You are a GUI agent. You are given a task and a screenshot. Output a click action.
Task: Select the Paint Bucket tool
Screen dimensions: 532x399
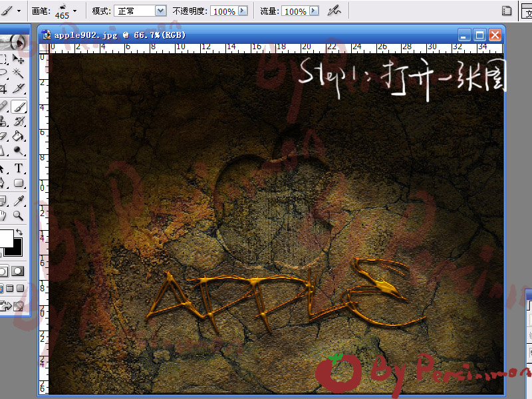[19, 136]
